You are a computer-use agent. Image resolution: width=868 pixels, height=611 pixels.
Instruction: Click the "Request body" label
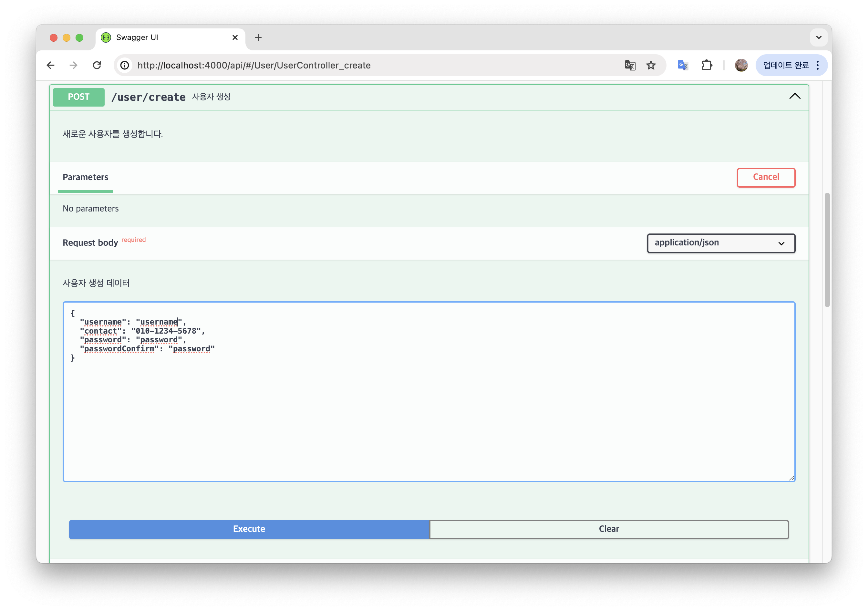(90, 243)
